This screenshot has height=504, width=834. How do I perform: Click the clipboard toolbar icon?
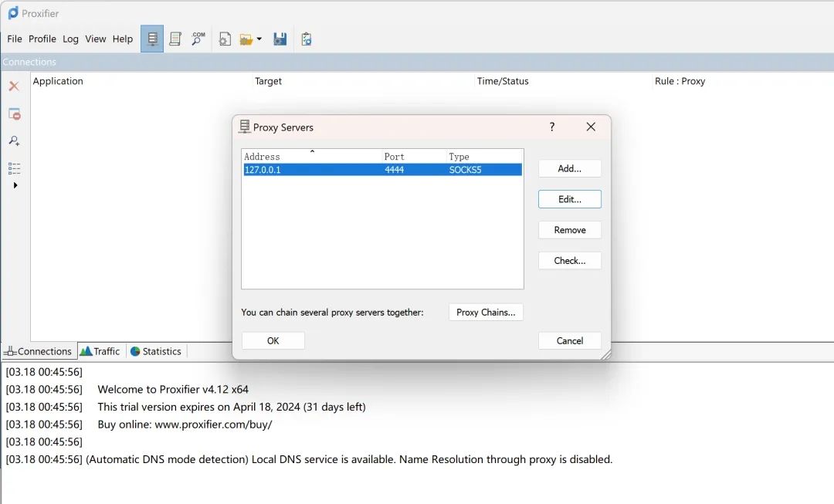coord(307,39)
